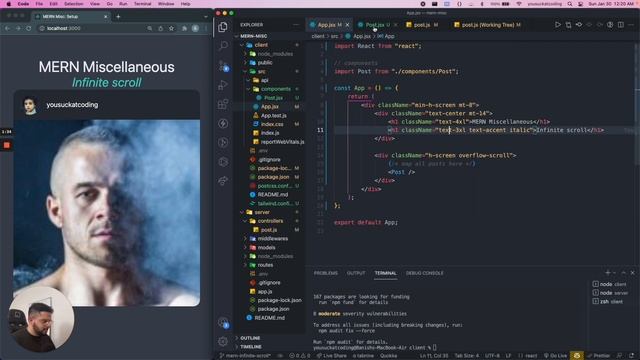Image resolution: width=640 pixels, height=360 pixels.
Task: Click the Apple menu icon
Action: (x=8, y=4)
